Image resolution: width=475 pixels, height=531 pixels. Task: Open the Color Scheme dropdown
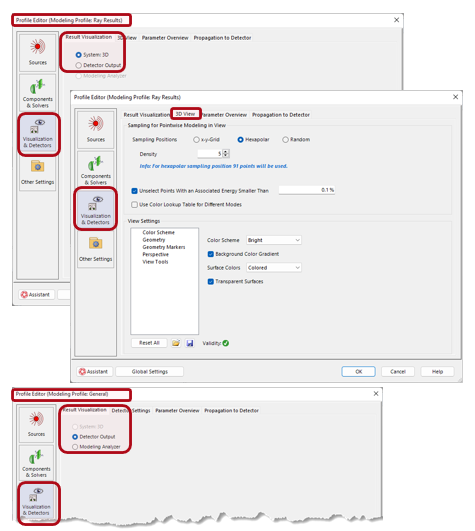click(274, 240)
